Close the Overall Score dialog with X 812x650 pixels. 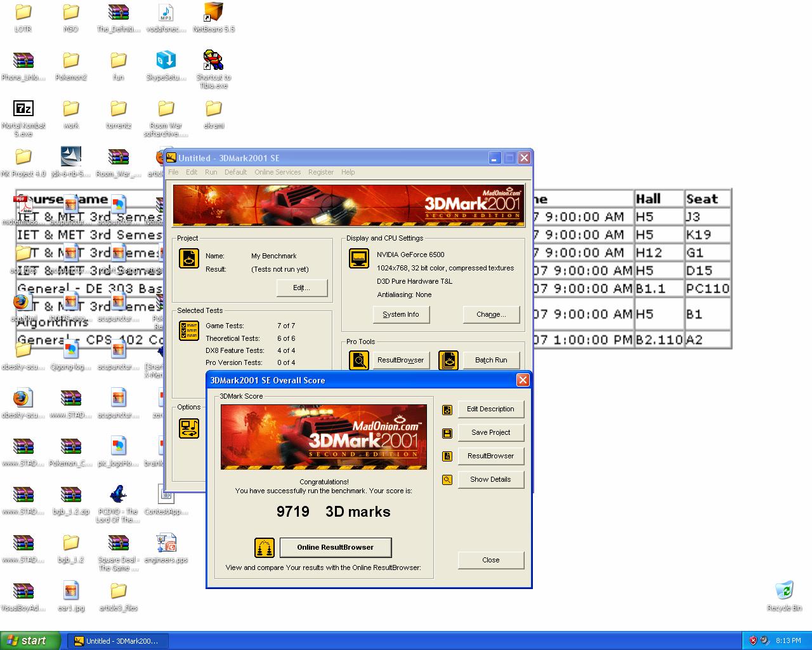[x=523, y=380]
